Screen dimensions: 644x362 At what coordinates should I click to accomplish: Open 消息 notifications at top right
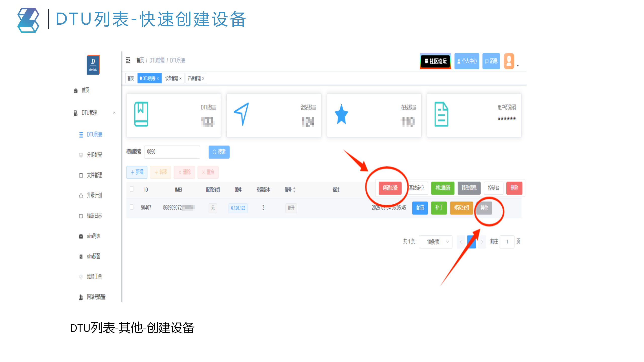point(491,61)
